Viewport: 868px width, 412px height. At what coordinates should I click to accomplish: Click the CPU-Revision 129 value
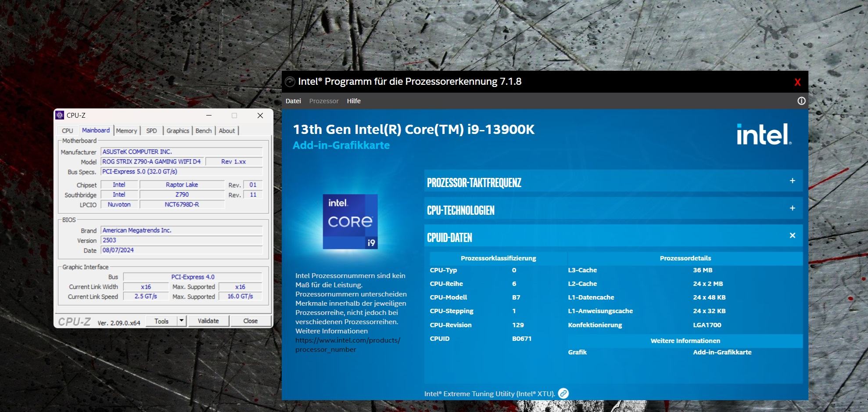pyautogui.click(x=518, y=325)
